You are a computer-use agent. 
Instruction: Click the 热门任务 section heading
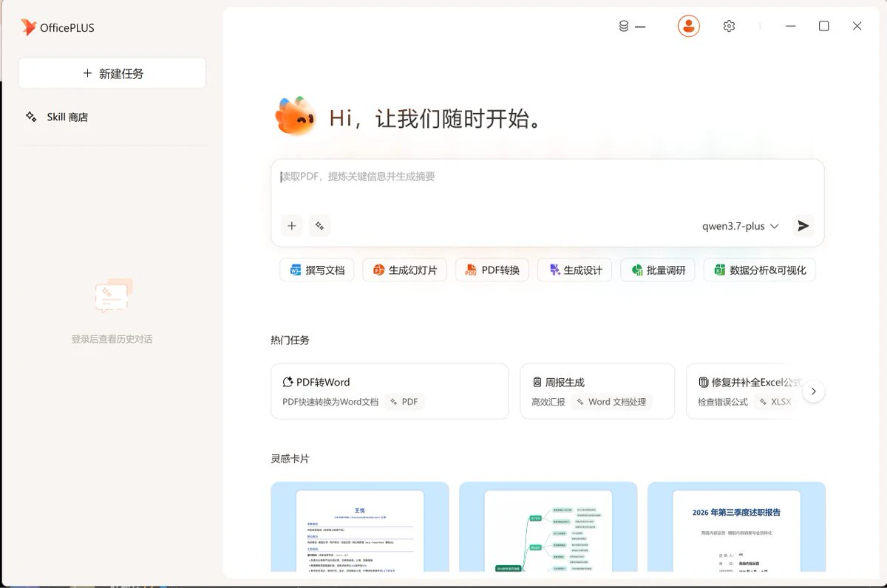coord(290,341)
